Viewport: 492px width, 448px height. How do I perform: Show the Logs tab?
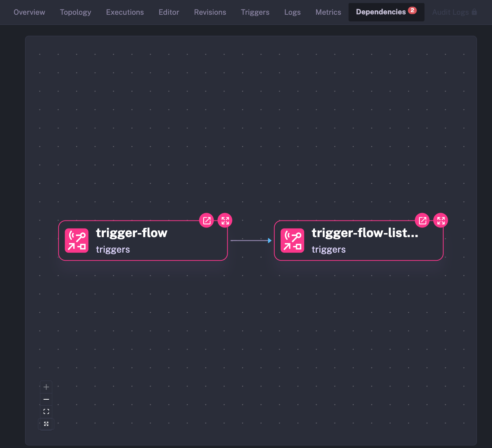click(292, 12)
